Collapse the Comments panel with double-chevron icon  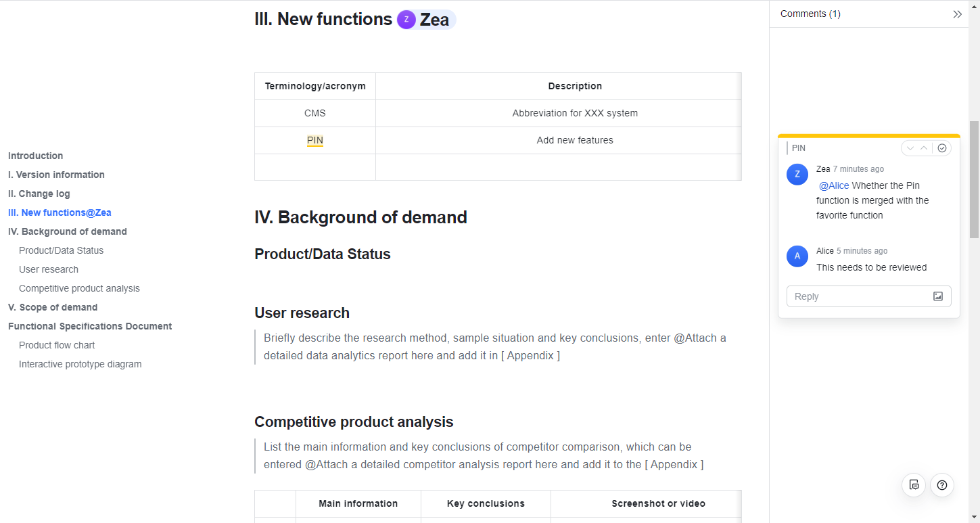coord(958,14)
